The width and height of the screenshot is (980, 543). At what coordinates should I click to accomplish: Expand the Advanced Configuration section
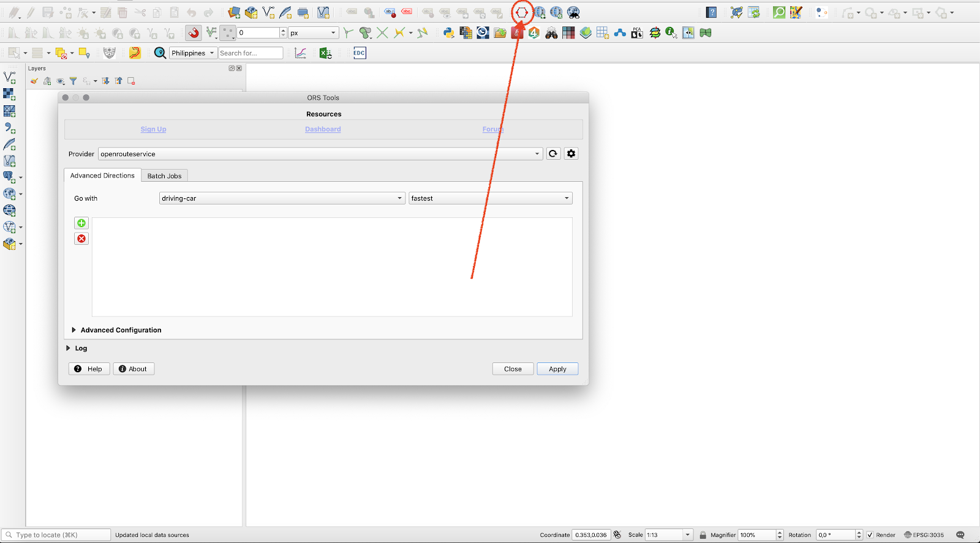pyautogui.click(x=74, y=330)
